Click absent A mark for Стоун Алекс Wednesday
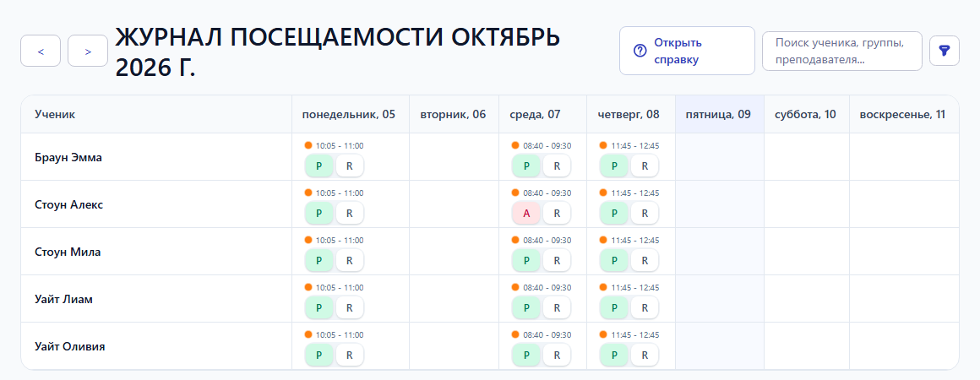980x380 pixels. pyautogui.click(x=526, y=213)
